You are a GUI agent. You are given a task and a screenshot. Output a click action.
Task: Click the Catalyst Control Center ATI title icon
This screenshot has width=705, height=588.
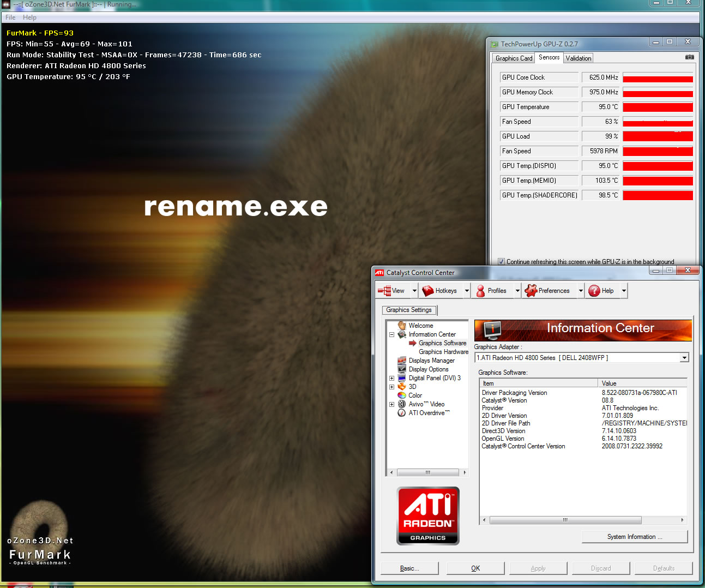tap(379, 273)
